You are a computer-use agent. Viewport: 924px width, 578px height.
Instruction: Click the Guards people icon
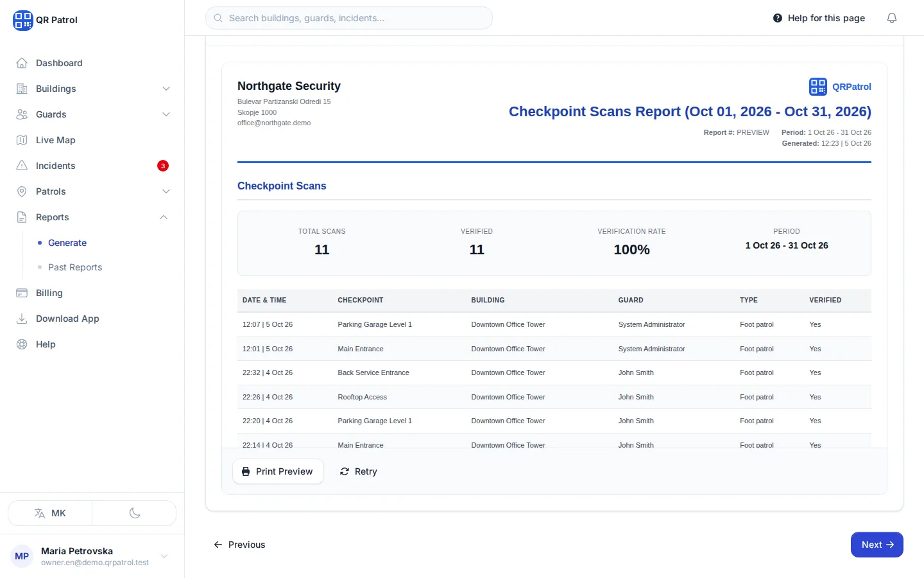coord(22,114)
